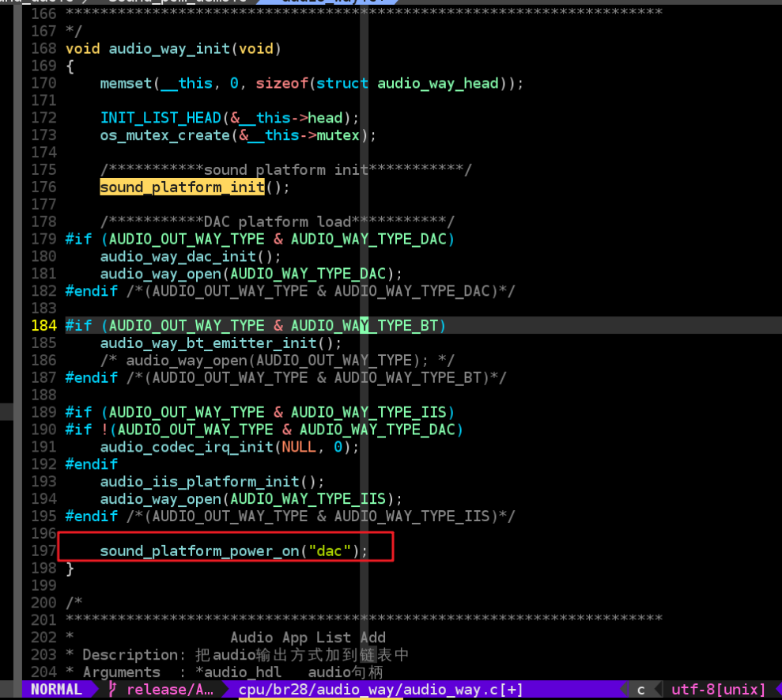This screenshot has height=700, width=782.
Task: Click the sizeof keyword on line 170
Action: click(x=281, y=83)
